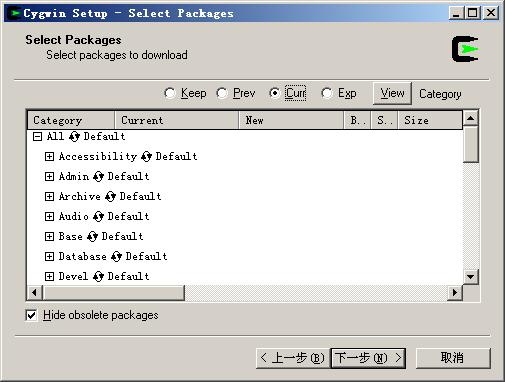This screenshot has height=382, width=505.
Task: Expand the Database category
Action: 49,256
